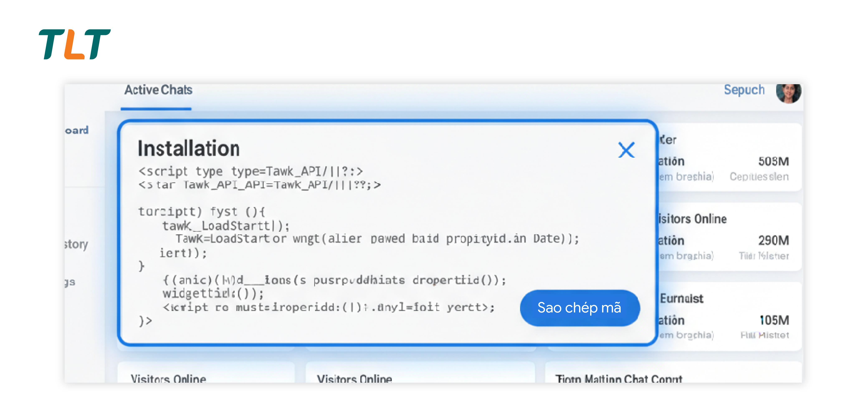
Task: Click the widgettid code line
Action: (x=213, y=293)
